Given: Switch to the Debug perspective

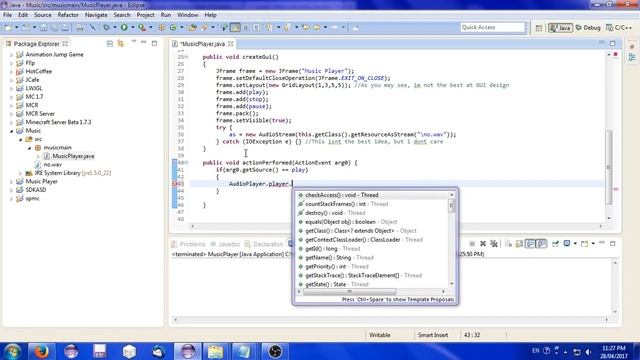Looking at the screenshot, I should 588,28.
